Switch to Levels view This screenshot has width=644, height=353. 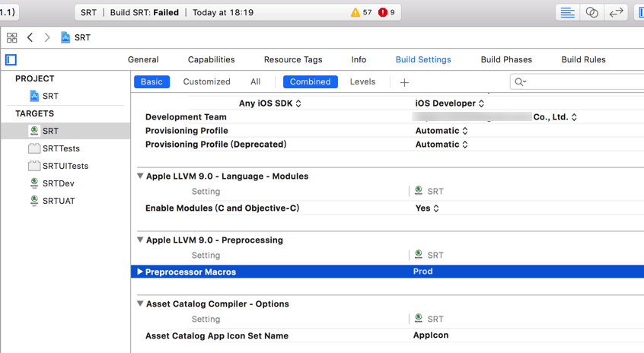[362, 81]
